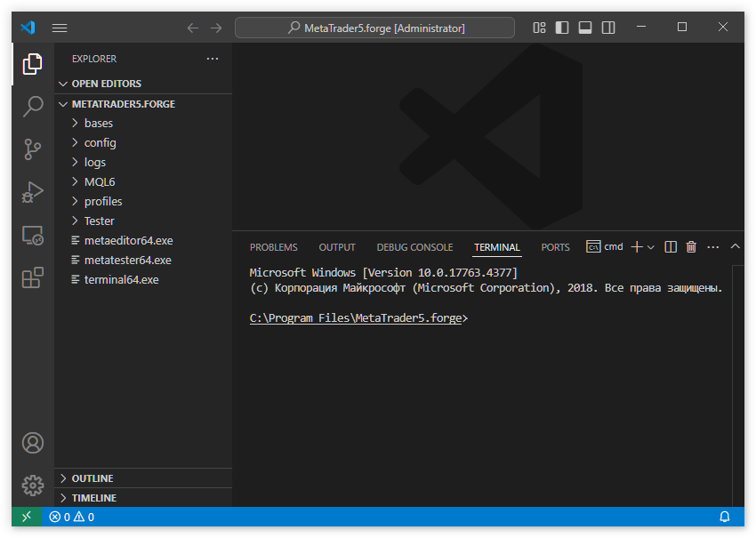Screen dimensions: 756x538
Task: Click the Microsoft Corporation copyright line in terminal
Action: [x=486, y=288]
